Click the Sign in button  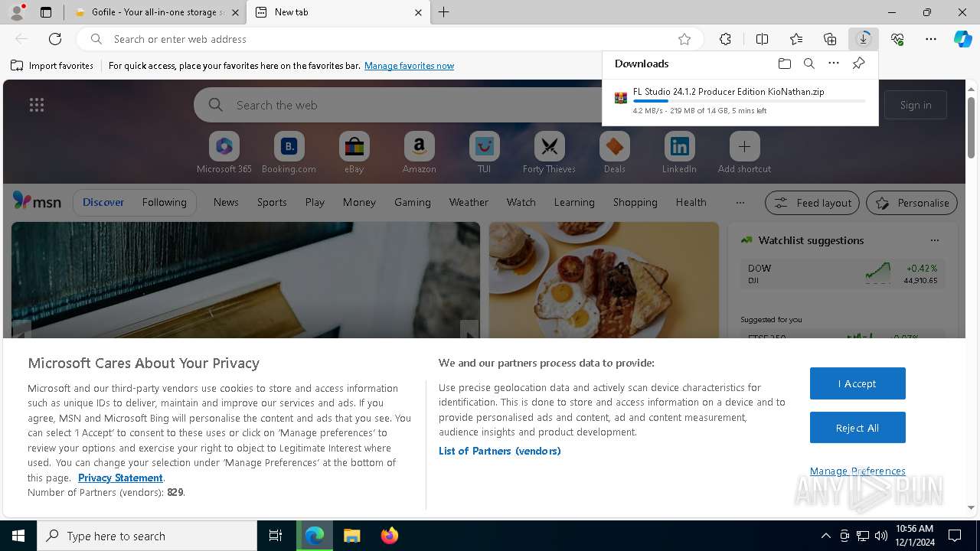click(x=916, y=105)
